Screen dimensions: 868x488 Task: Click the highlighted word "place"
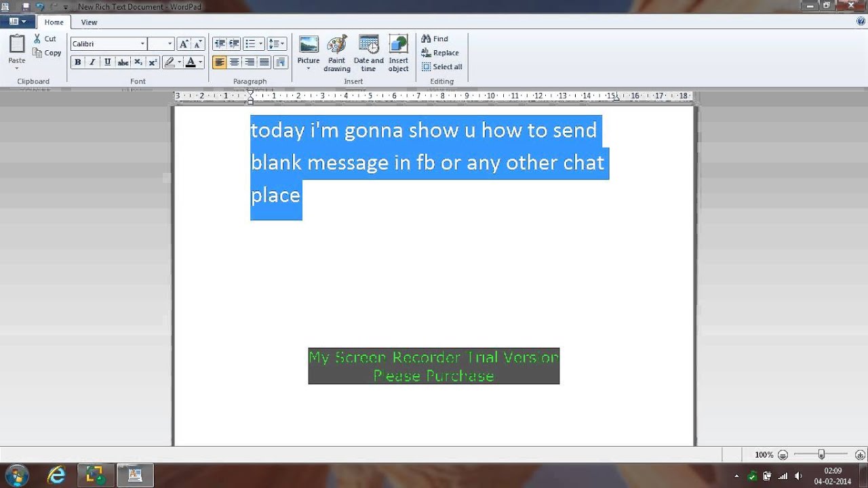coord(275,195)
